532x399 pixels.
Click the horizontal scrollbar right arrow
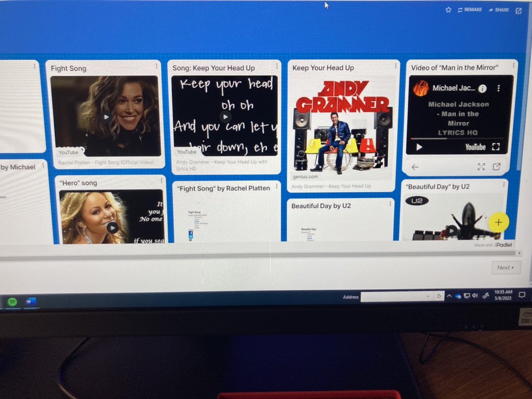(519, 253)
